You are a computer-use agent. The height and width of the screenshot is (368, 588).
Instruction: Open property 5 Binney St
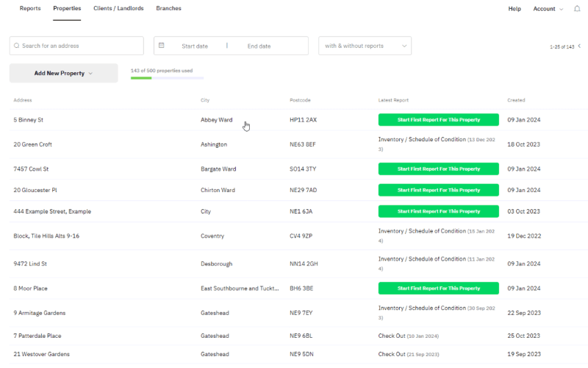29,120
